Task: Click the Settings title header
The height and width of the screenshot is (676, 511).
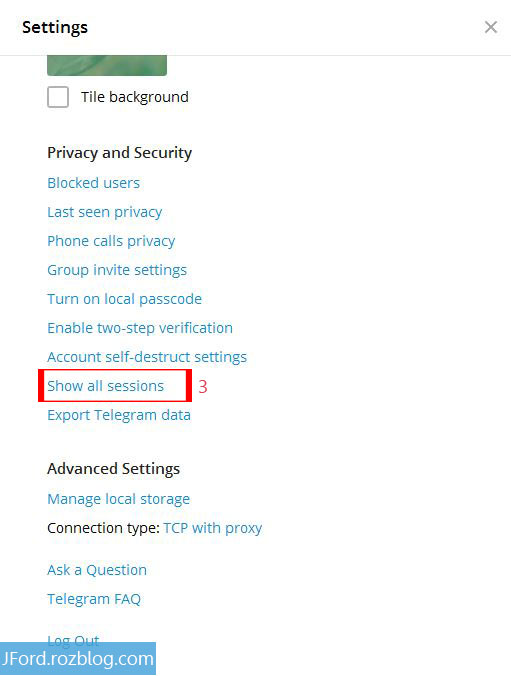Action: click(55, 27)
